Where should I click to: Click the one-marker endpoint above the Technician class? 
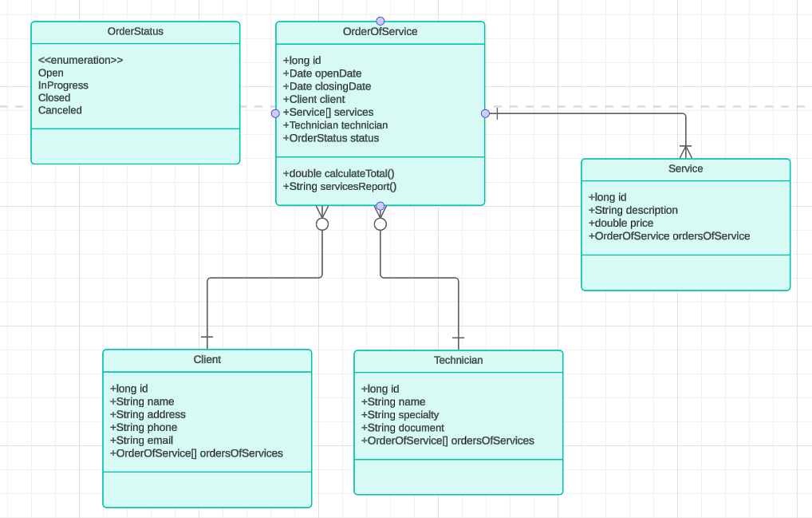(x=459, y=338)
